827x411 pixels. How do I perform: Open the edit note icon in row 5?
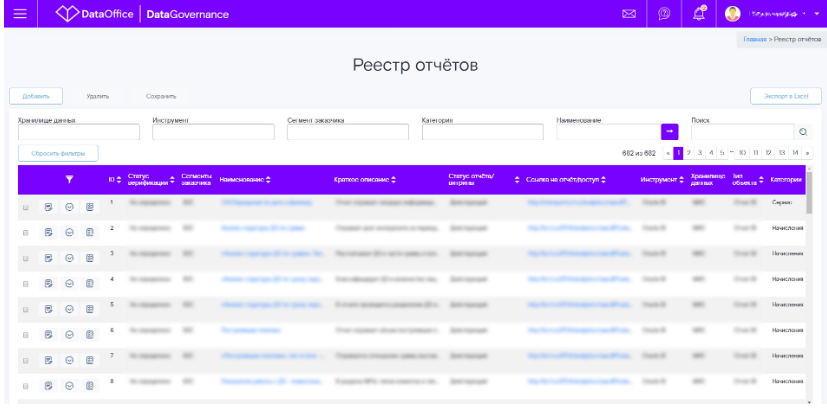[49, 309]
